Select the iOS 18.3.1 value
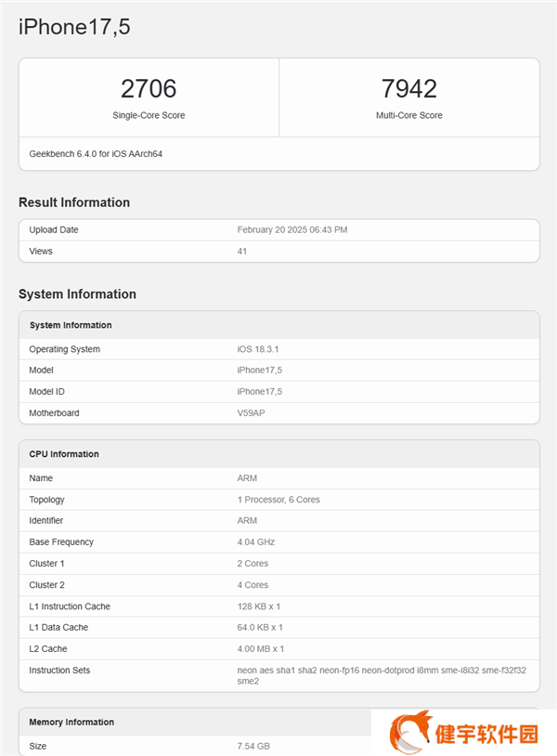The width and height of the screenshot is (557, 756). (x=258, y=349)
